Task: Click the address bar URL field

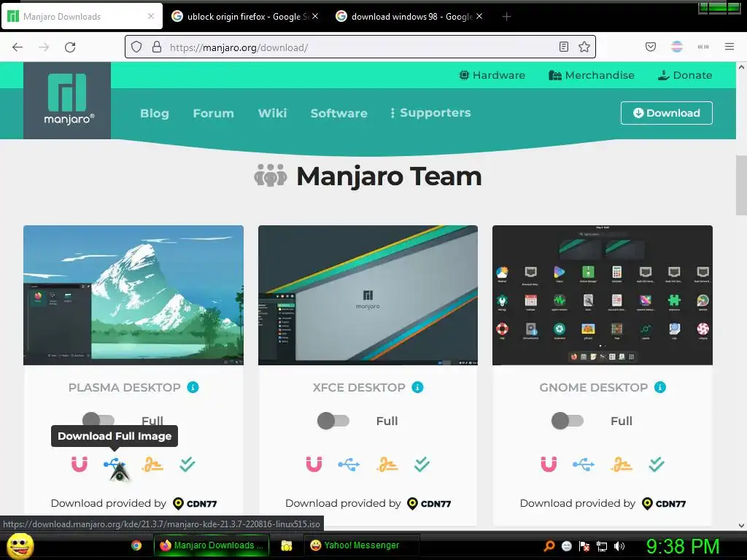Action: [x=360, y=47]
